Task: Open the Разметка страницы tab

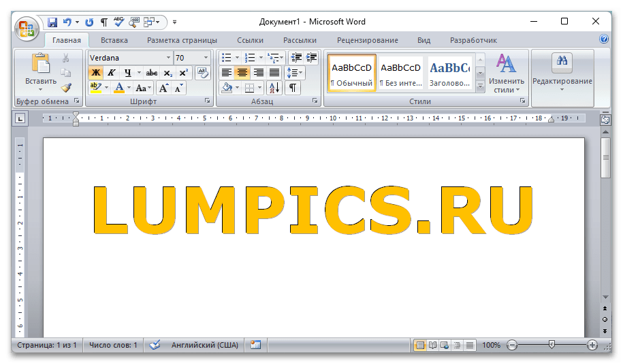Action: click(x=182, y=40)
